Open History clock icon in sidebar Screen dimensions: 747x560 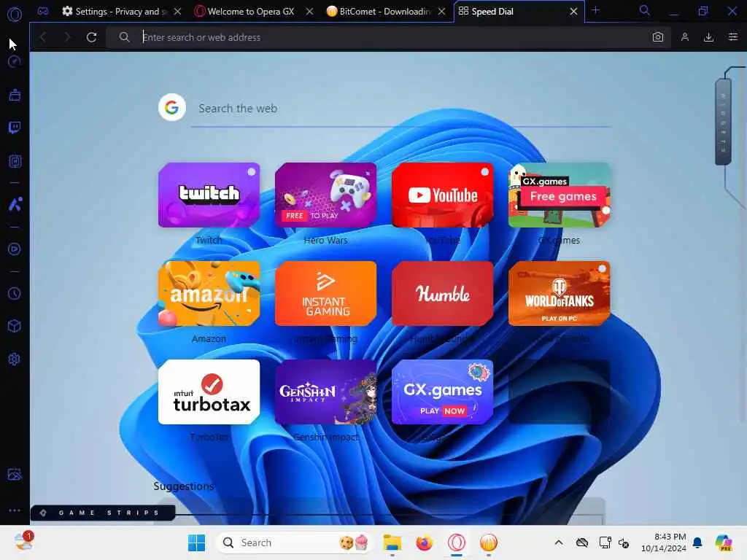[x=15, y=293]
